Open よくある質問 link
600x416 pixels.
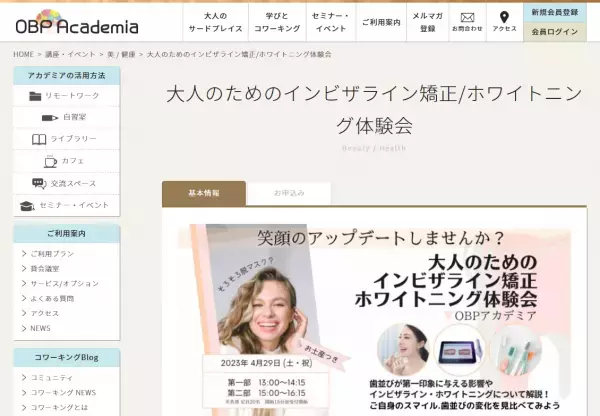tap(52, 299)
